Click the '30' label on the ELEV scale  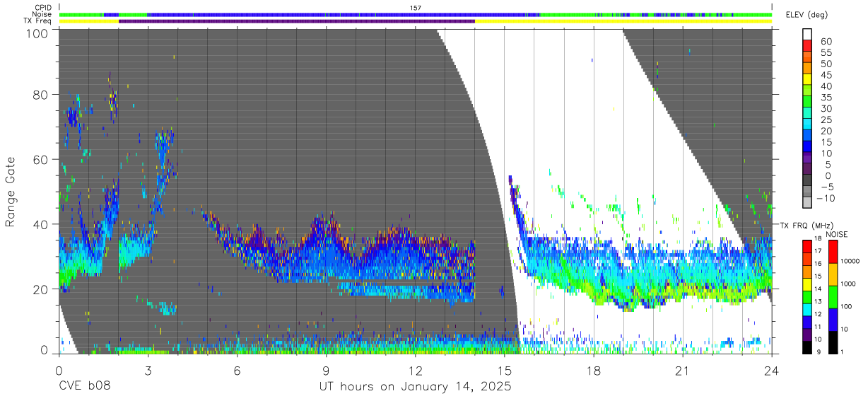(826, 108)
